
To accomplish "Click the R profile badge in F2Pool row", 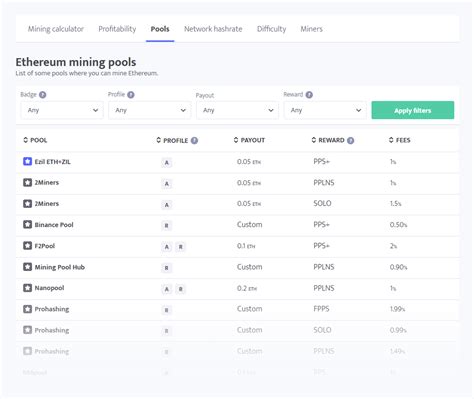I will pyautogui.click(x=180, y=247).
